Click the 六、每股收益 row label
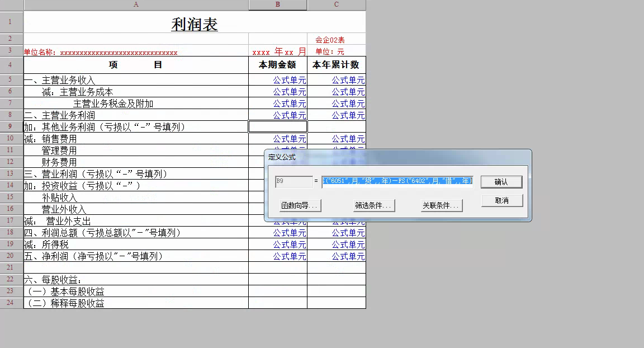644x348 pixels. (136, 279)
